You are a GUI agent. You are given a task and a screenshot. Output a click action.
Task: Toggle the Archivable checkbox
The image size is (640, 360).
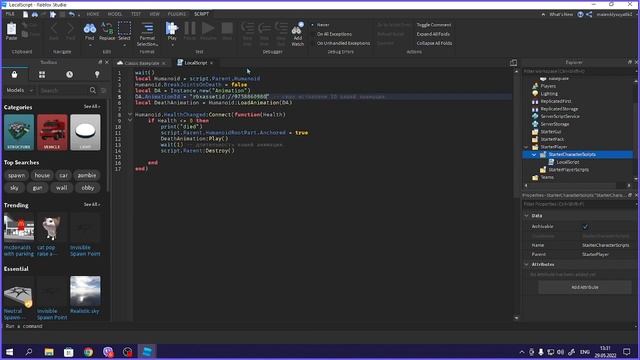coord(585,227)
